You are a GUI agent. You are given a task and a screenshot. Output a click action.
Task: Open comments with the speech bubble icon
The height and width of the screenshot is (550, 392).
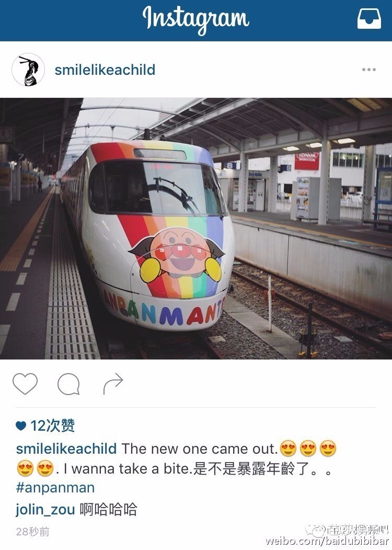tap(68, 384)
